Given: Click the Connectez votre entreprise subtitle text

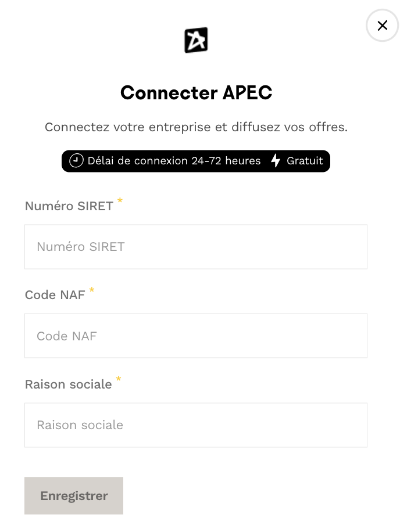Looking at the screenshot, I should [196, 127].
